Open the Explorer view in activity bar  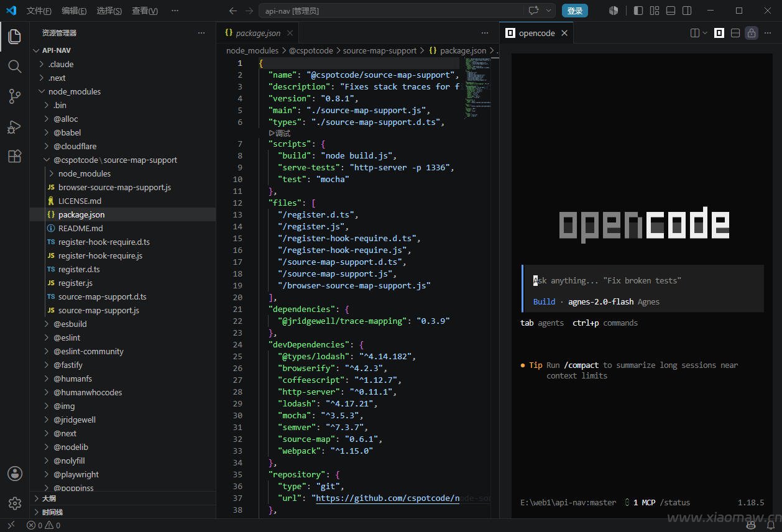click(15, 37)
